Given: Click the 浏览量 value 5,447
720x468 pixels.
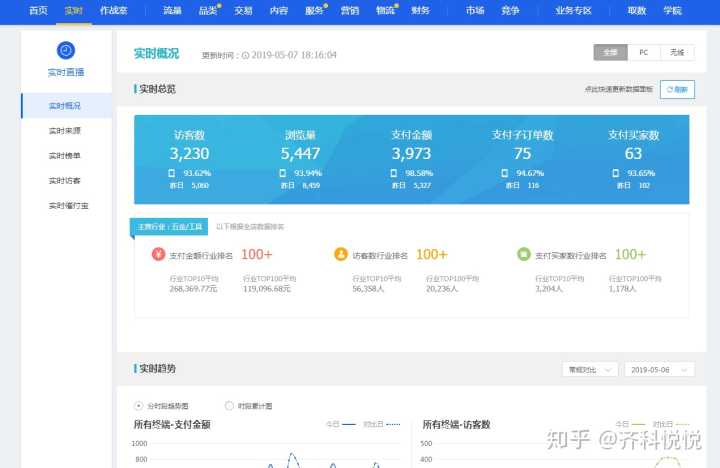Looking at the screenshot, I should [x=300, y=153].
